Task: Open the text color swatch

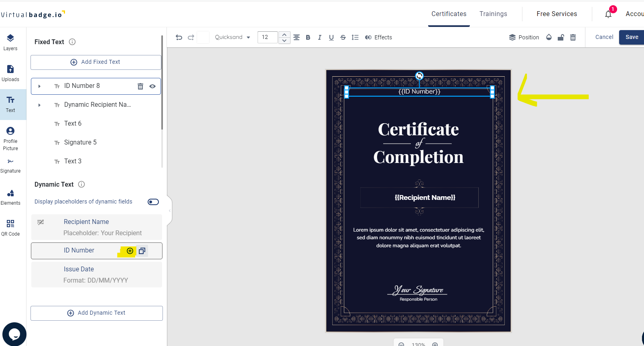Action: point(203,37)
